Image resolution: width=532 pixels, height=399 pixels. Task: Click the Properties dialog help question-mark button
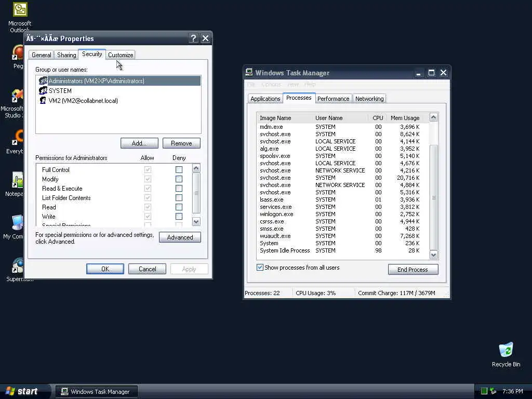193,38
